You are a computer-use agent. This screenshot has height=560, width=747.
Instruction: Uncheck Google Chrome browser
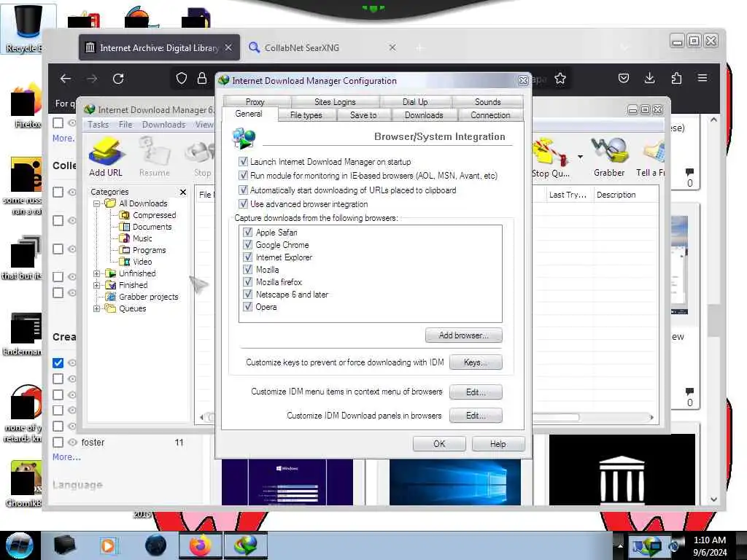[248, 245]
